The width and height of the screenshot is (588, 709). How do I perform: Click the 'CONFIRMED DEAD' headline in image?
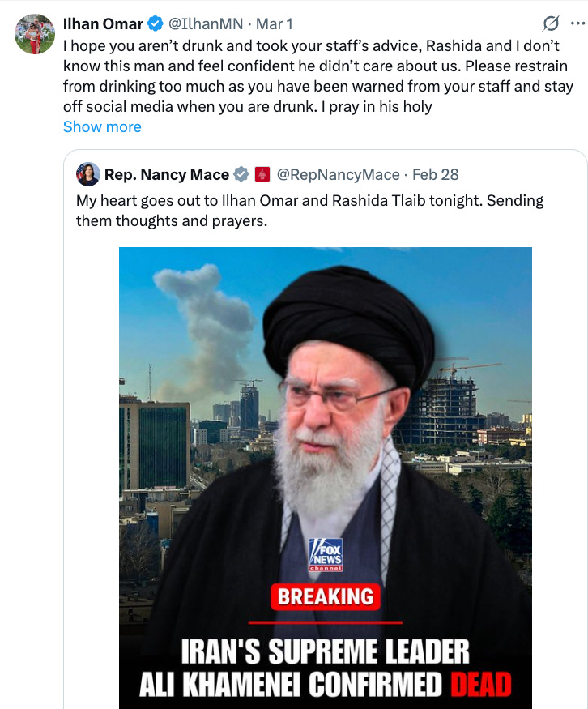tap(411, 684)
